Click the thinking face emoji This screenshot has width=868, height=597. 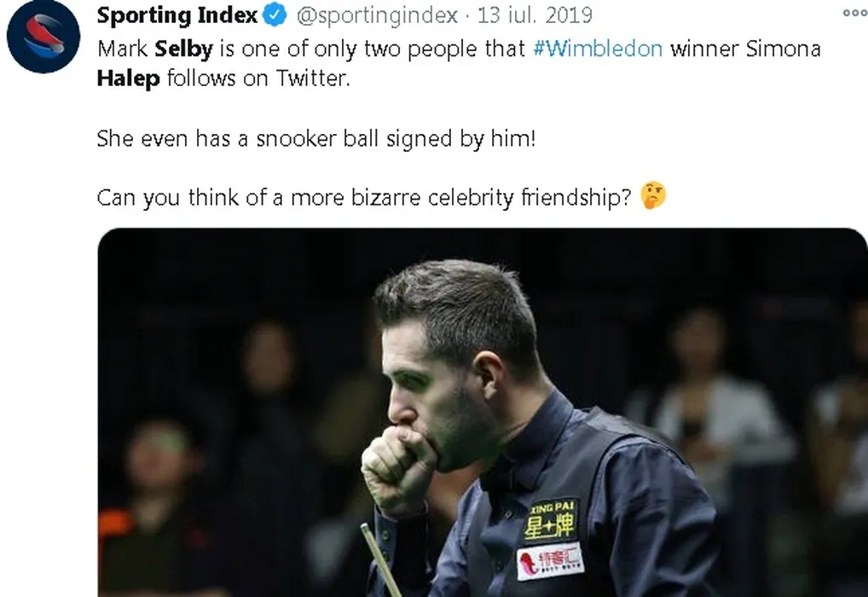coord(653,195)
